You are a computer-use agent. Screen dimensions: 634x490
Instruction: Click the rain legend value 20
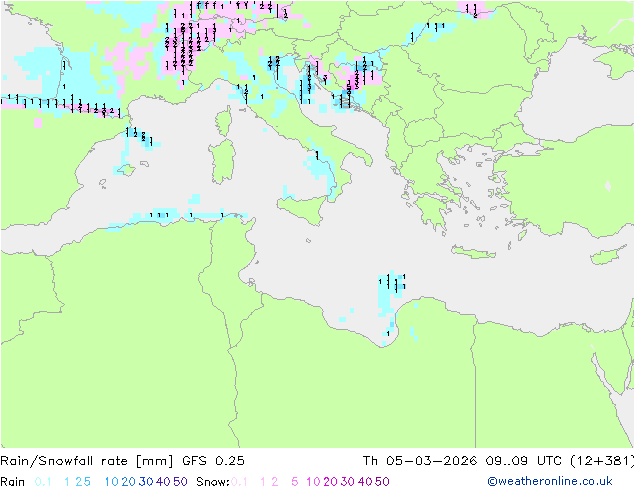(x=129, y=482)
